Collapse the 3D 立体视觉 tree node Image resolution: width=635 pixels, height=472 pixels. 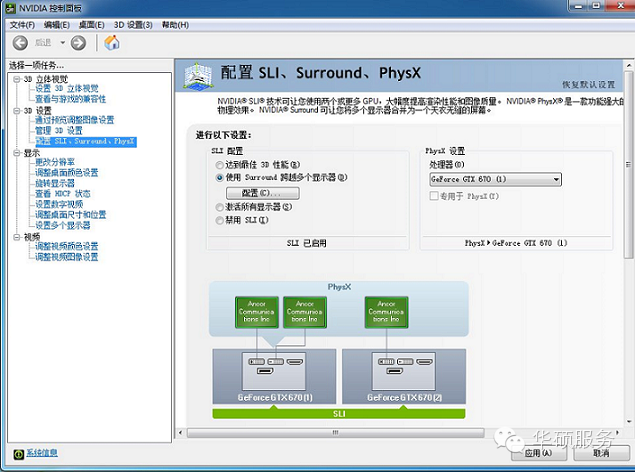pos(17,79)
